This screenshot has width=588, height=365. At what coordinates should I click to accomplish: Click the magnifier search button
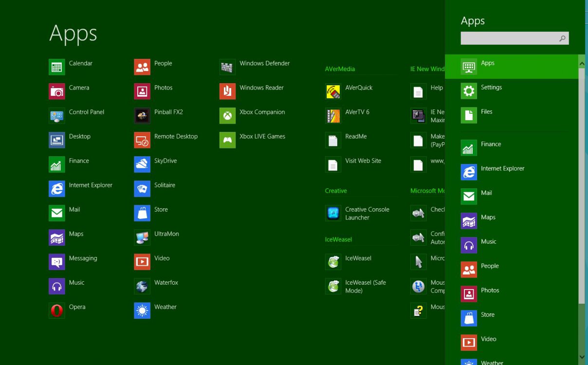coord(562,38)
